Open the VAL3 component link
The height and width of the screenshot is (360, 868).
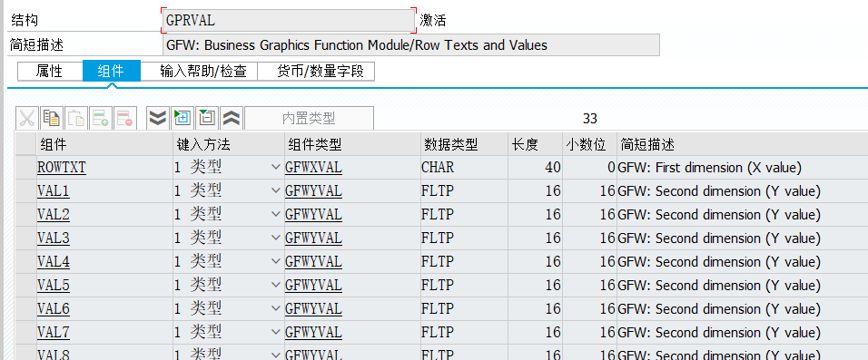[54, 238]
